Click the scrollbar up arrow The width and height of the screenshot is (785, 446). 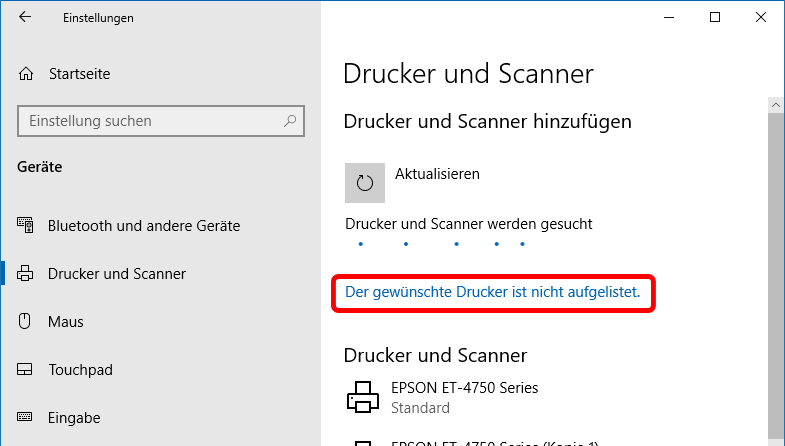click(775, 104)
